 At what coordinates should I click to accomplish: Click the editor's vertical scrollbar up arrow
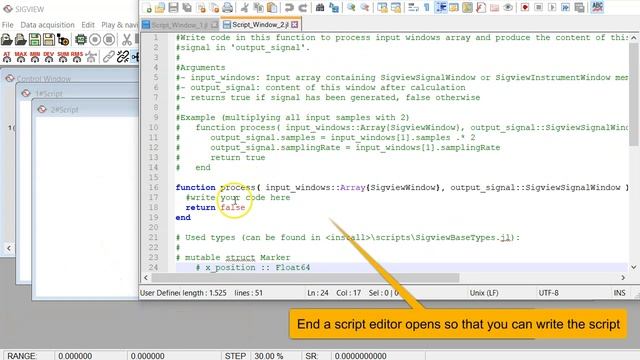tap(633, 38)
